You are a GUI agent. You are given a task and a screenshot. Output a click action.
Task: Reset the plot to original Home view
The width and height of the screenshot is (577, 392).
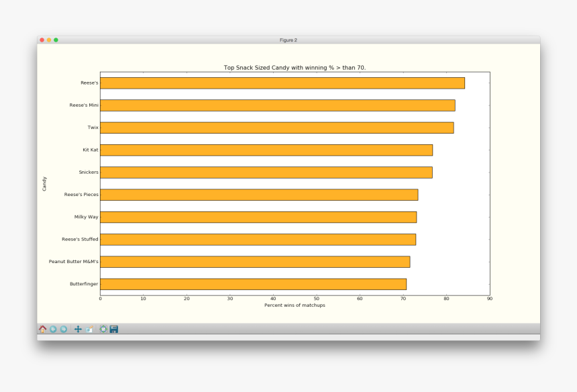coord(43,329)
